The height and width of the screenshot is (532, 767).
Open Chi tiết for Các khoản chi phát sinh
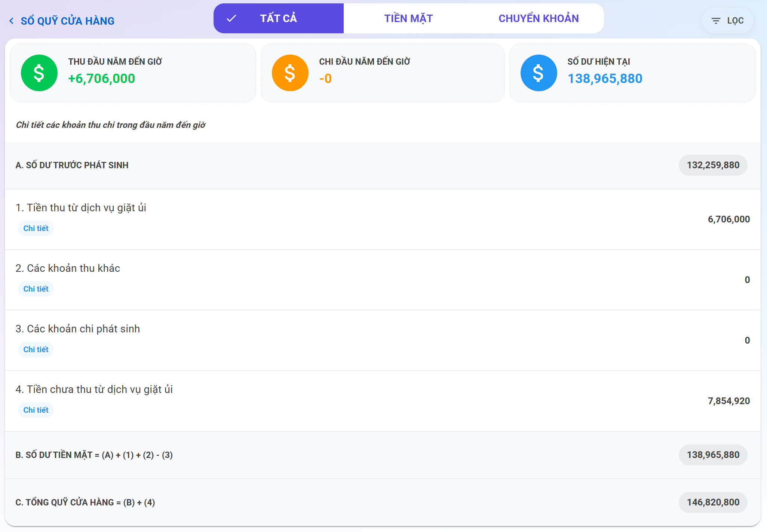pyautogui.click(x=36, y=350)
